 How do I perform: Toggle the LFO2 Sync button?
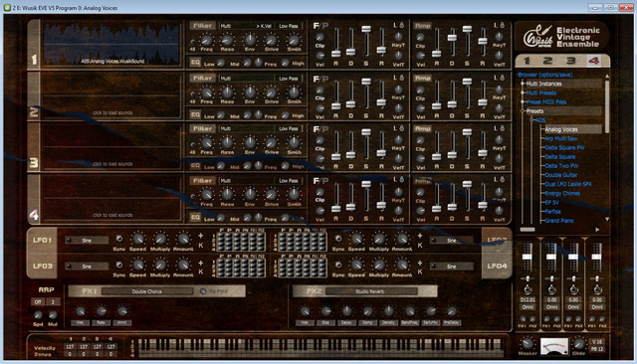(338, 239)
